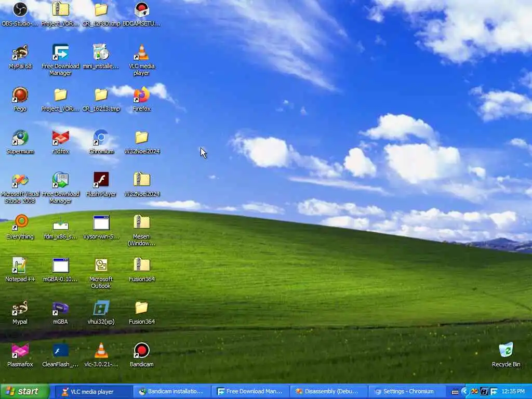Select the Microsoft Outlook desktop icon

101,273
